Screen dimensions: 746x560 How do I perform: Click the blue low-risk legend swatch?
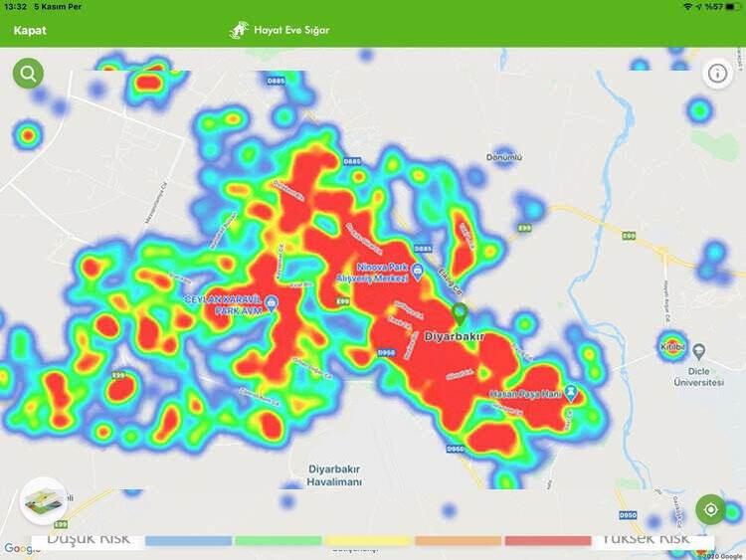coord(188,541)
